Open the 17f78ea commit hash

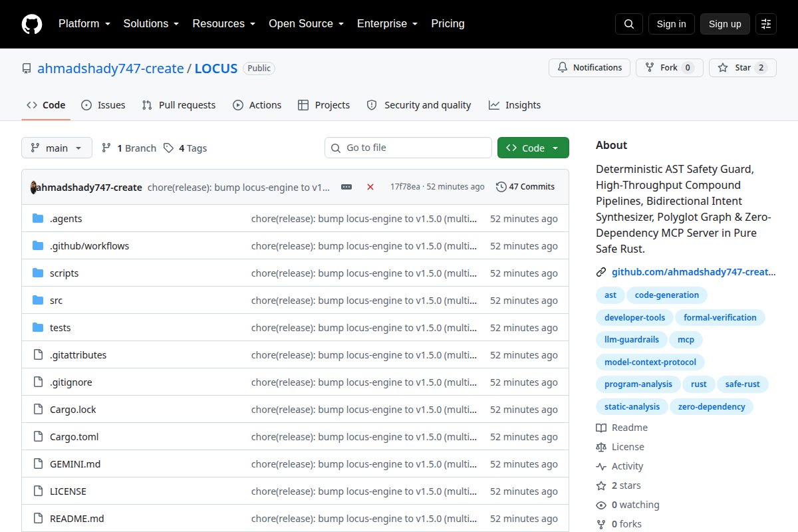405,187
